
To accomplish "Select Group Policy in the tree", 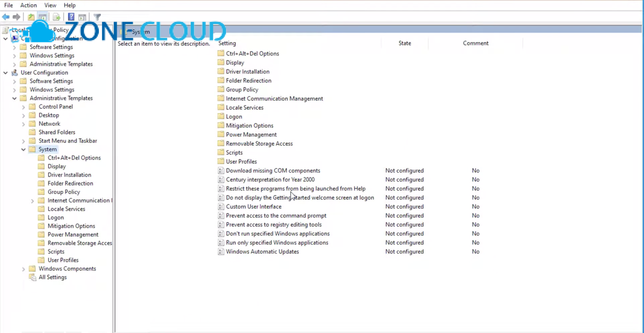I will (x=64, y=192).
